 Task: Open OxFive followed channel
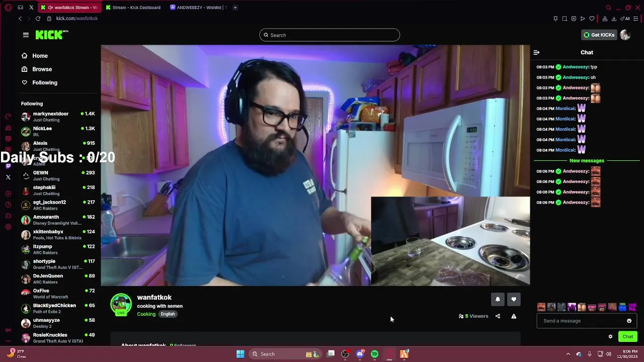[x=58, y=294]
